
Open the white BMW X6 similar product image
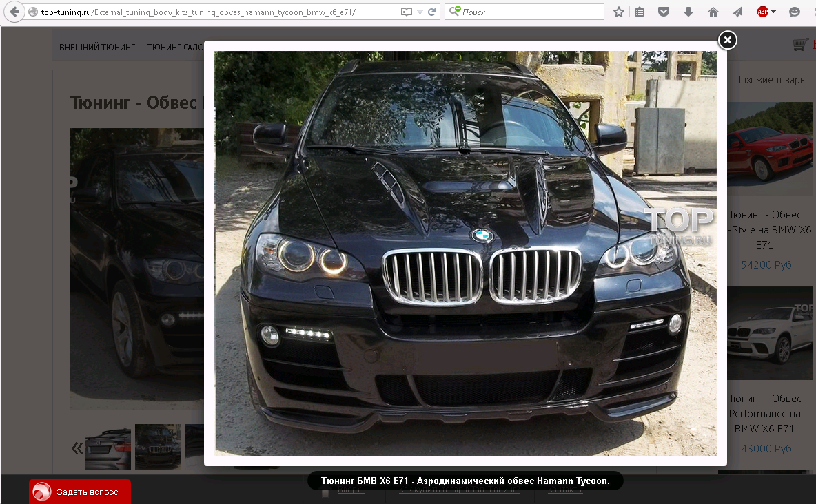770,333
